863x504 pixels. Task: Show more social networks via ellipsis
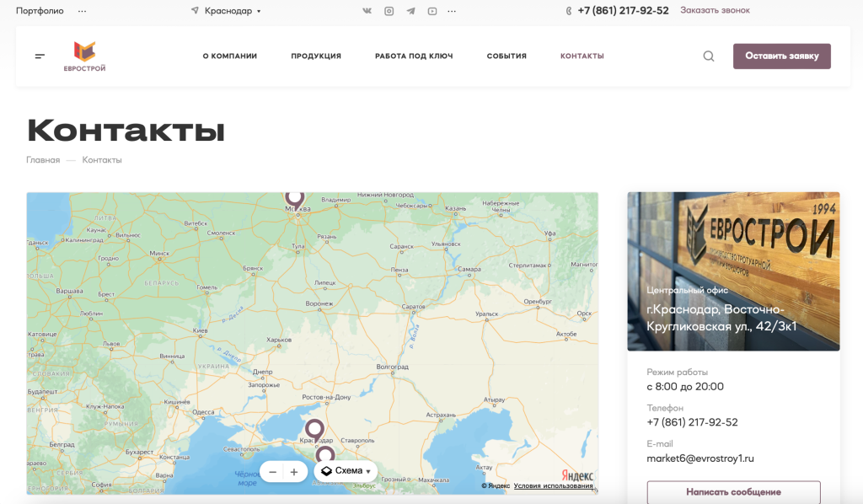pos(452,11)
